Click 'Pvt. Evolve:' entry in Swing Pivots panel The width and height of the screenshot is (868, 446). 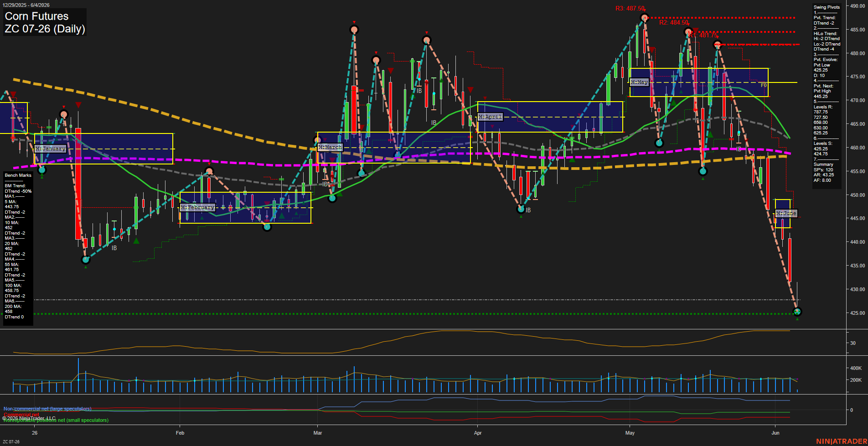[x=826, y=60]
